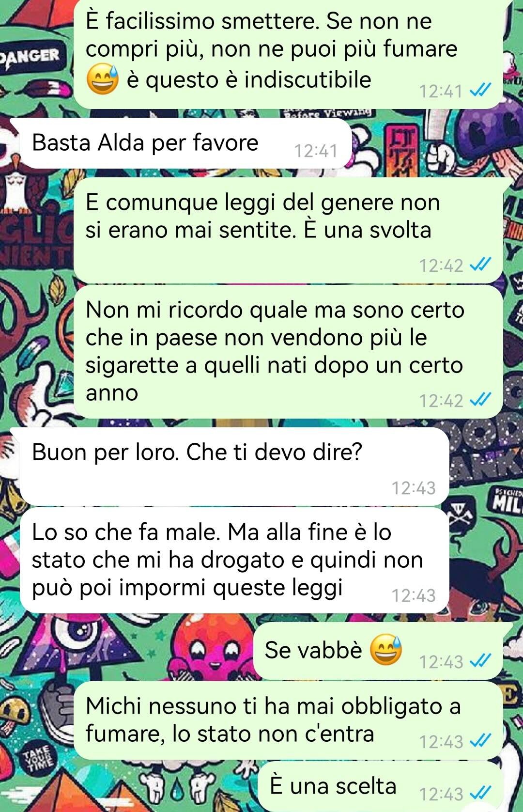Tap read ticks on "È facilissimo smettere" message
Image resolution: width=523 pixels, height=812 pixels.
tap(481, 91)
